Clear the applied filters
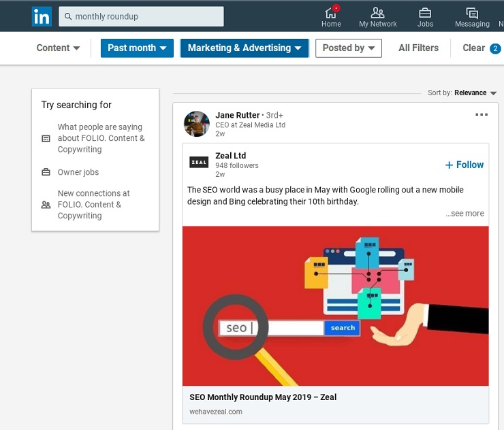This screenshot has height=430, width=504. (473, 48)
